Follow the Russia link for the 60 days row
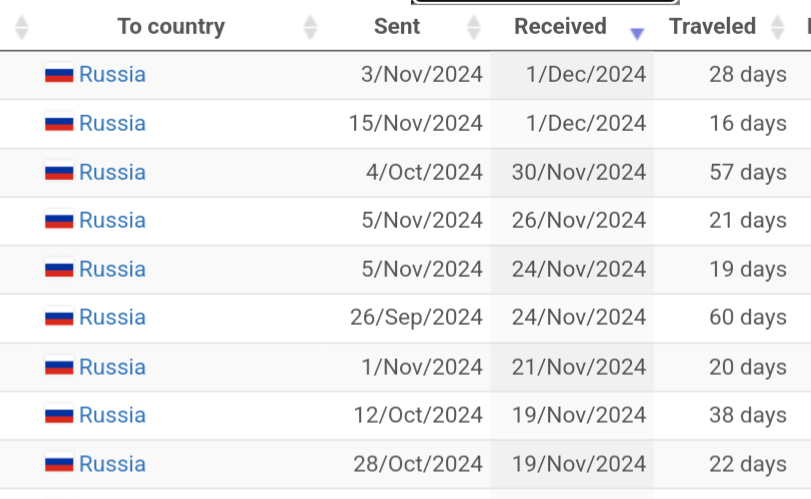 coord(112,317)
